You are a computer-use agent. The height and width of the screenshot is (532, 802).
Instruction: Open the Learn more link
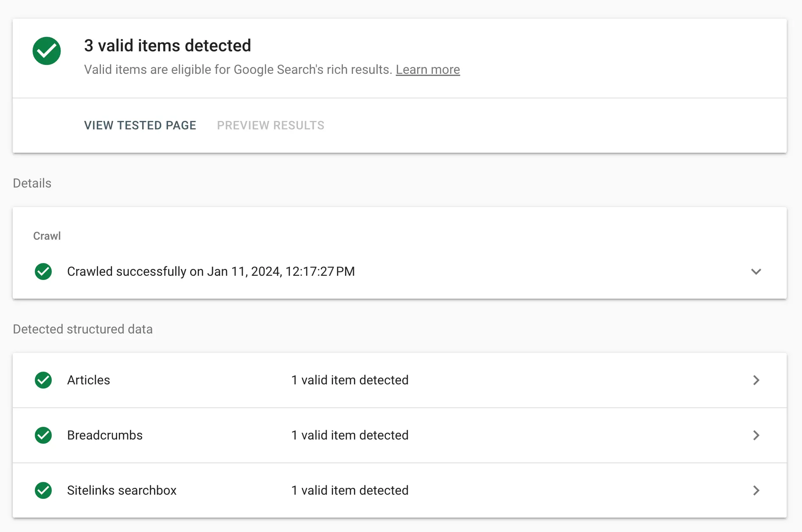click(428, 70)
